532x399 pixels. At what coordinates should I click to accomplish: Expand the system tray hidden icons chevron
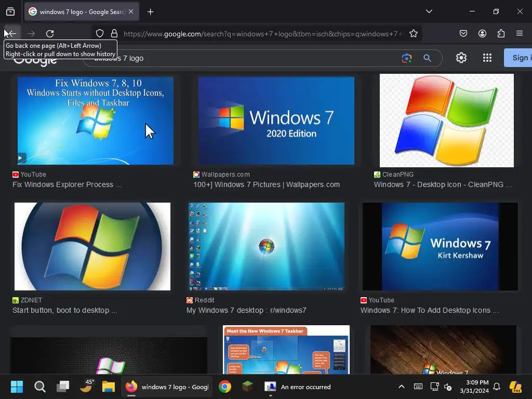tap(402, 387)
